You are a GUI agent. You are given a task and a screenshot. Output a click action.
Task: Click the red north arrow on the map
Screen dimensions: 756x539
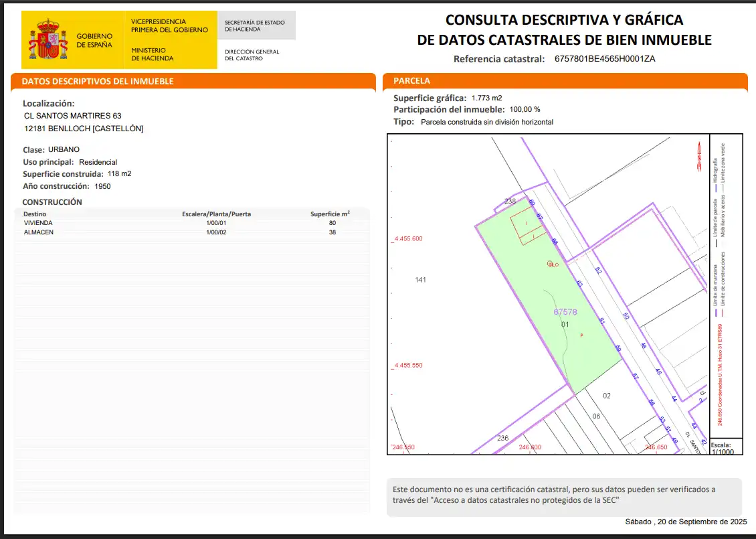pos(698,157)
